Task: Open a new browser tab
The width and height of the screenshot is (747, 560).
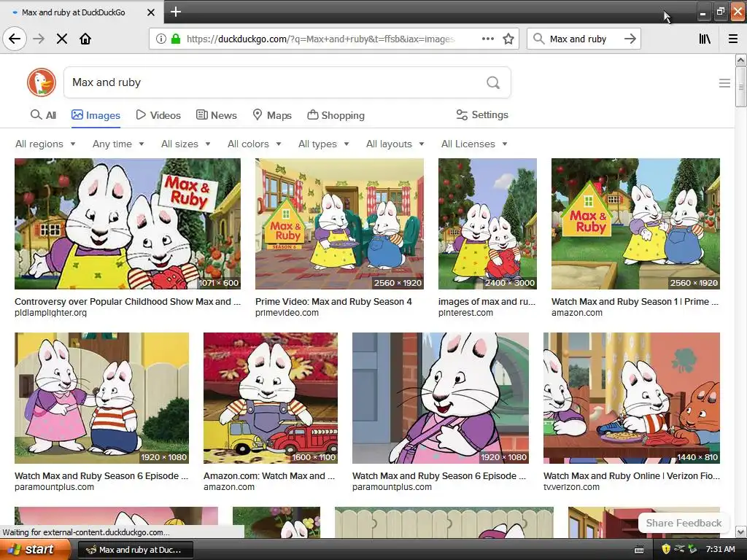Action: pyautogui.click(x=175, y=12)
